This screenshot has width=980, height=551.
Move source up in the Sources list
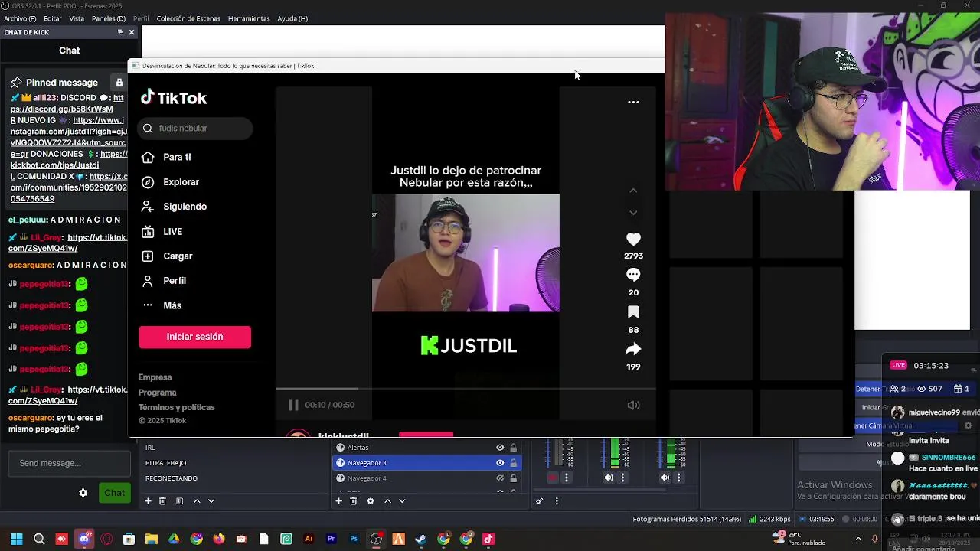[387, 501]
